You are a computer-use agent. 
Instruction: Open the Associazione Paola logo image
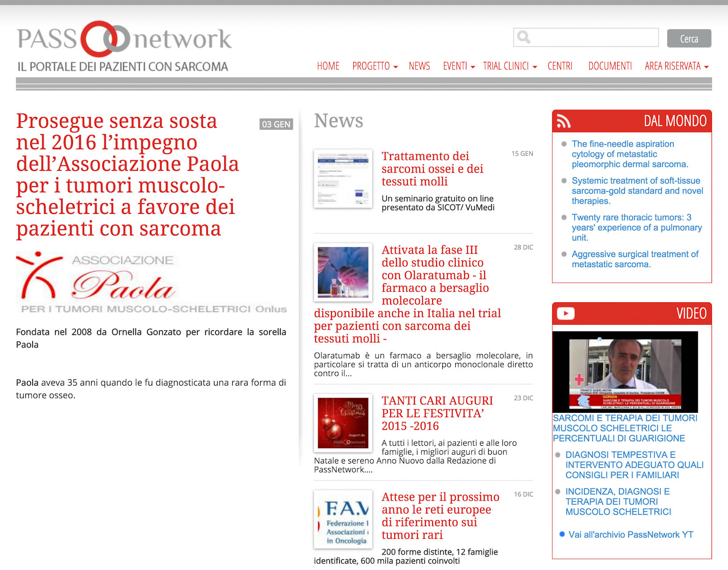(151, 283)
